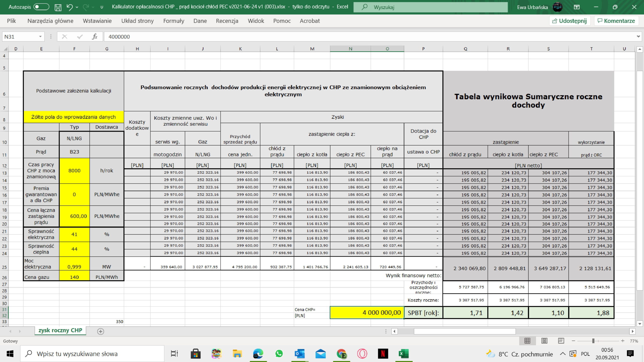This screenshot has height=362, width=644.
Task: Click the Insert Function fx icon
Action: click(95, 37)
